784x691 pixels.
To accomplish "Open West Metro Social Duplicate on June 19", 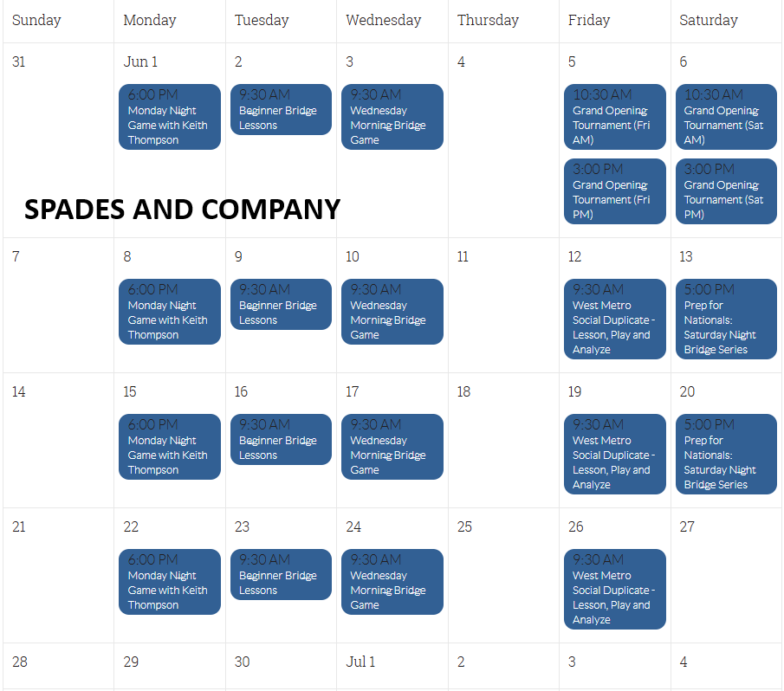I will 614,454.
